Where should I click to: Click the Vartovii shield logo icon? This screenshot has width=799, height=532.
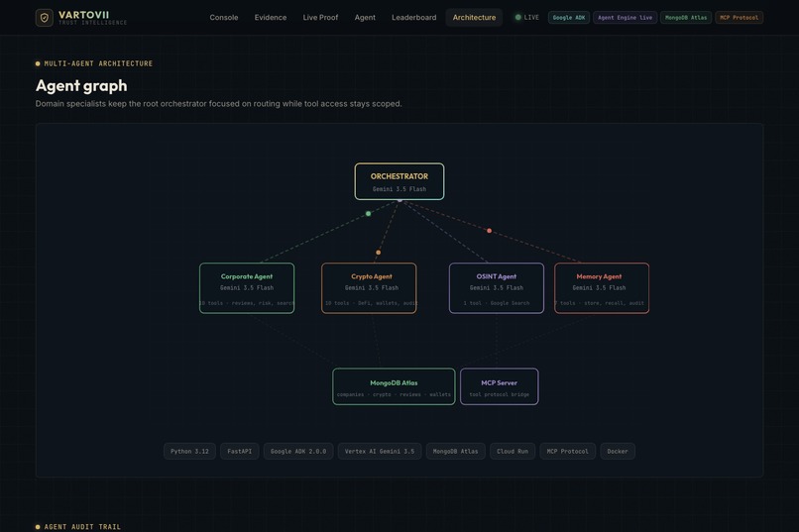45,18
